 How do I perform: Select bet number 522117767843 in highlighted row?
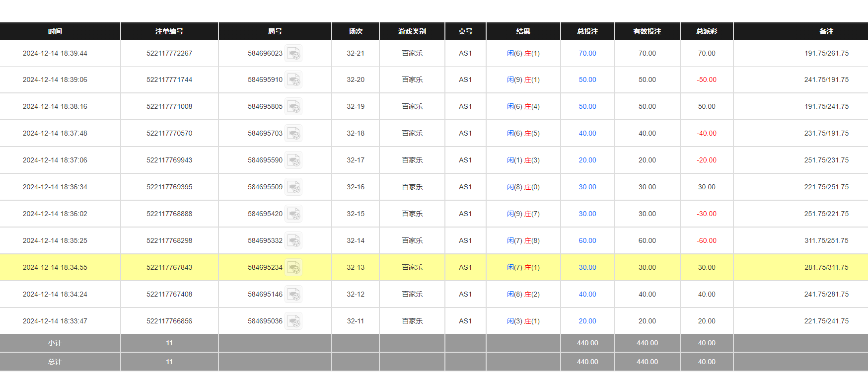coord(169,267)
